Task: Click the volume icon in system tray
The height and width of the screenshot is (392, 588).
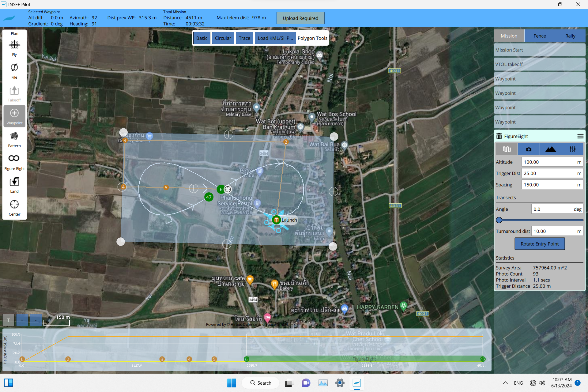Action: click(542, 383)
